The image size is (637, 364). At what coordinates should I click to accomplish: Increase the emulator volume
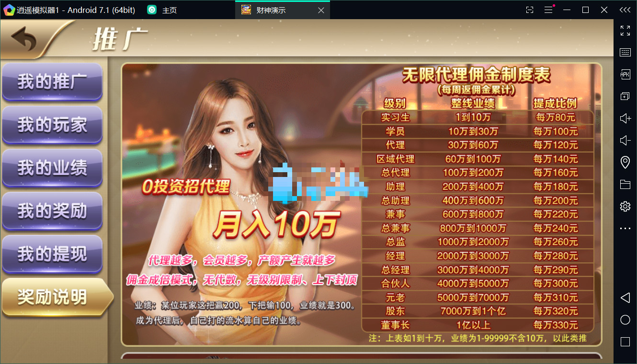[625, 118]
